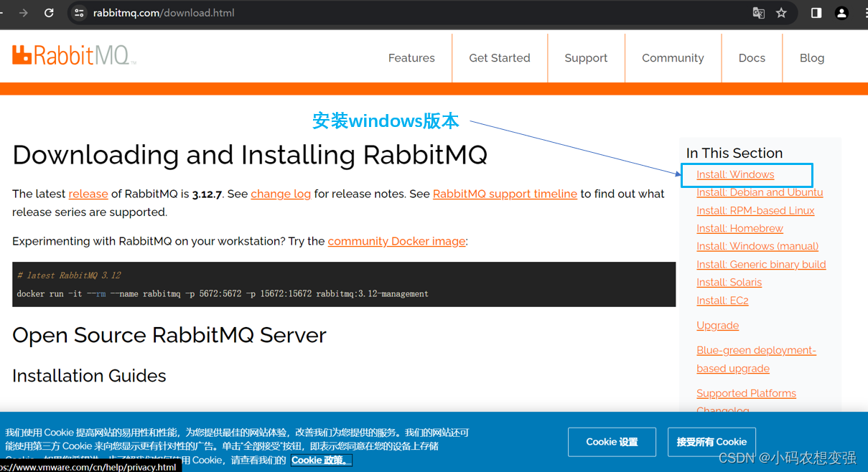Bookmark this page with the star icon
The image size is (868, 472).
coord(781,13)
